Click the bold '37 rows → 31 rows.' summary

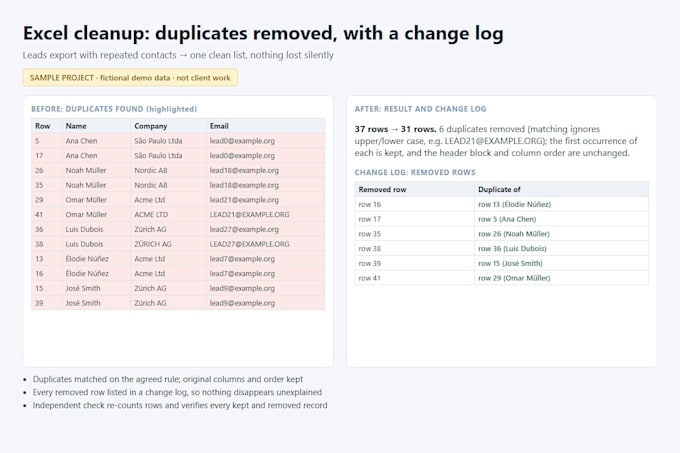click(395, 129)
